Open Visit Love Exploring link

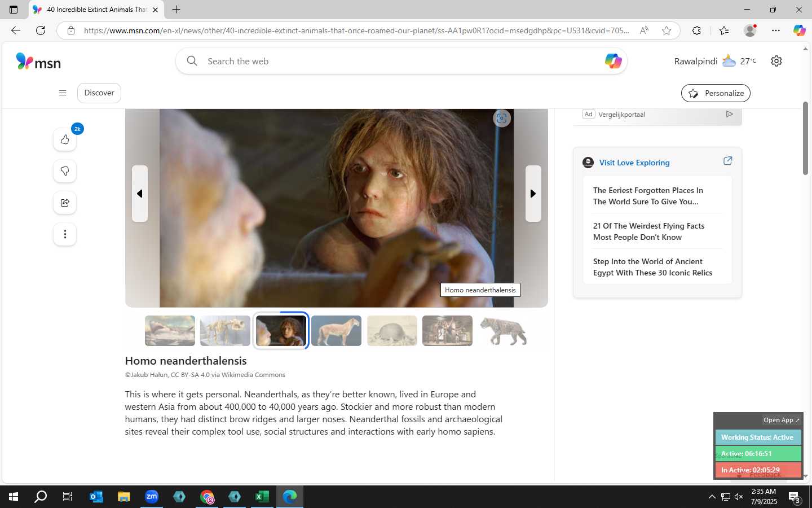(x=634, y=163)
